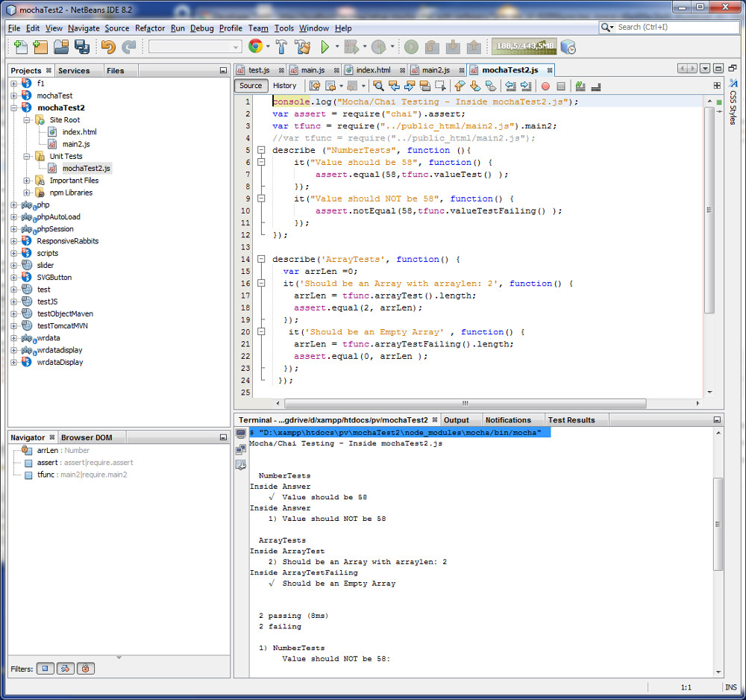This screenshot has height=700, width=746.
Task: Start macro recording red circle icon
Action: (x=546, y=86)
